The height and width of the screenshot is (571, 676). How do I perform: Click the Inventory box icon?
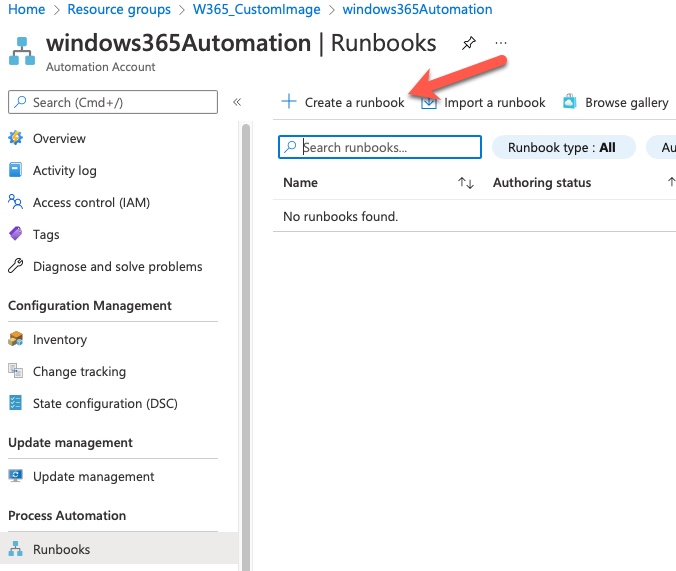[16, 339]
